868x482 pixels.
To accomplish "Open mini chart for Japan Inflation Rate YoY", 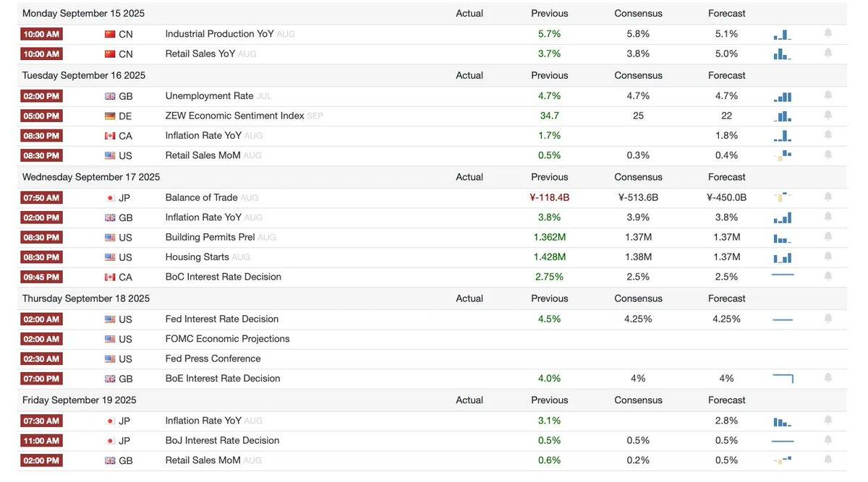I will pos(783,421).
